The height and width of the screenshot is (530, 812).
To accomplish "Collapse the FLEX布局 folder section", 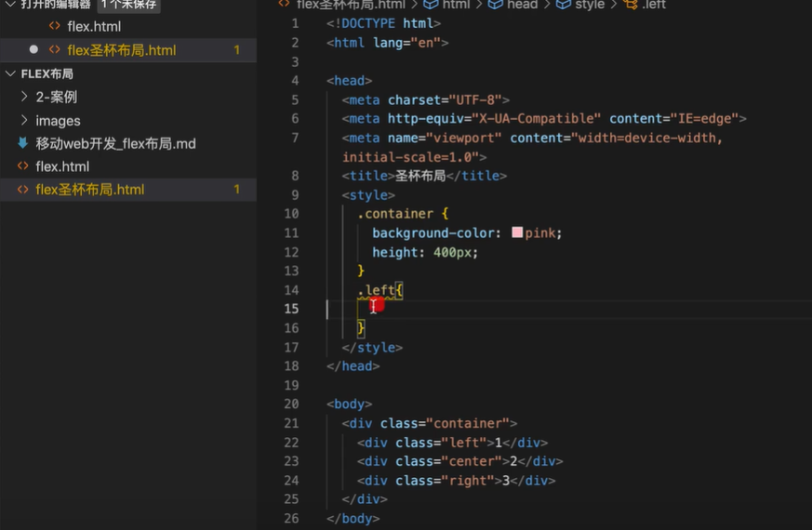I will (10, 74).
